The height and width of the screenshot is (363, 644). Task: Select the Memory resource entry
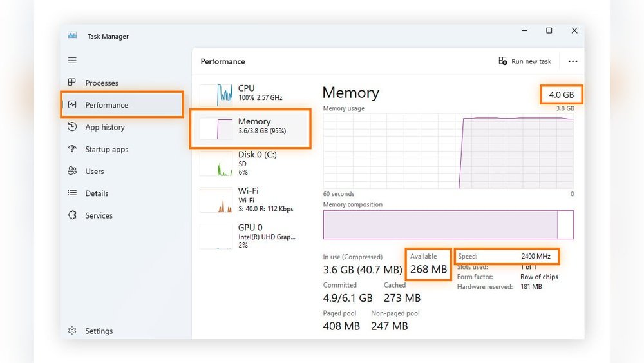pos(251,126)
